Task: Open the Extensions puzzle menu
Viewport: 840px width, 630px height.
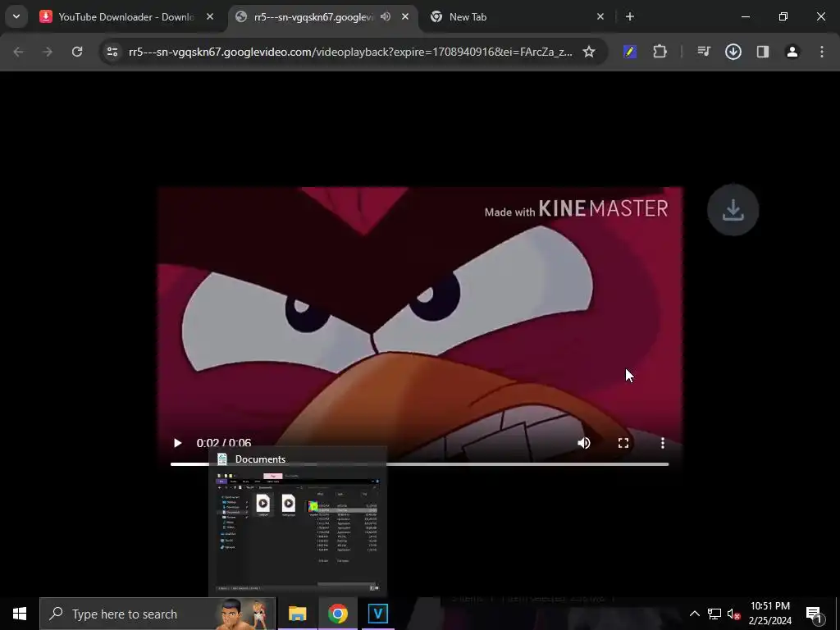Action: click(660, 52)
